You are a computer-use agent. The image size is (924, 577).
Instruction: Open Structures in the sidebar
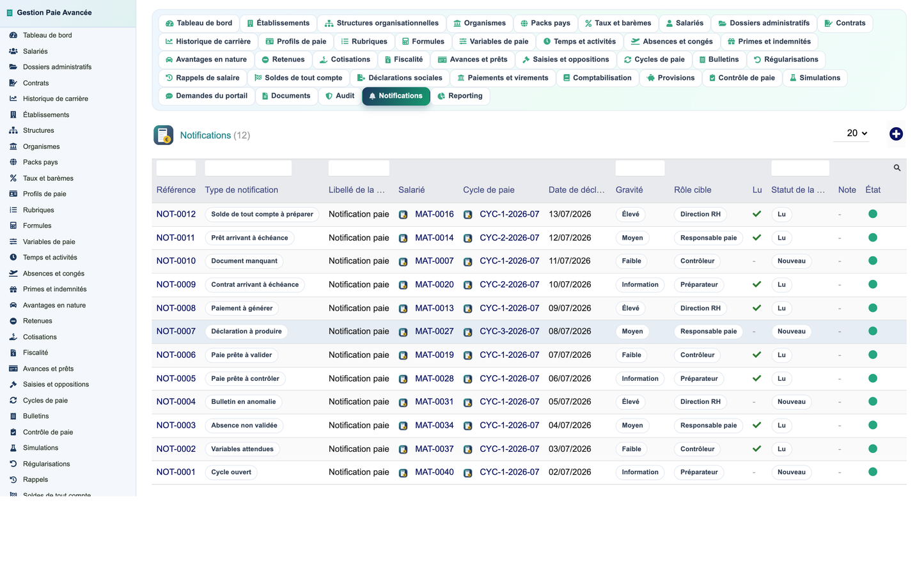[38, 130]
